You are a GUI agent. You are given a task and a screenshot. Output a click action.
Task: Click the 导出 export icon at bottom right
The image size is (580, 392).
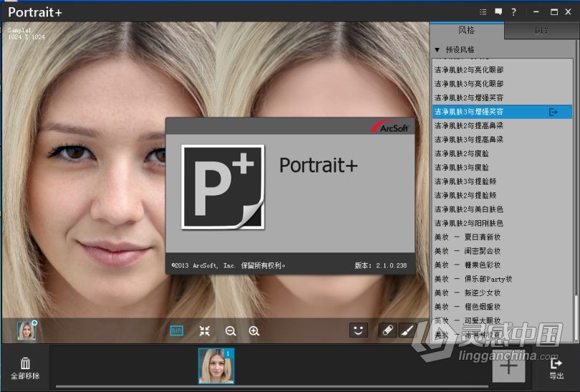556,368
